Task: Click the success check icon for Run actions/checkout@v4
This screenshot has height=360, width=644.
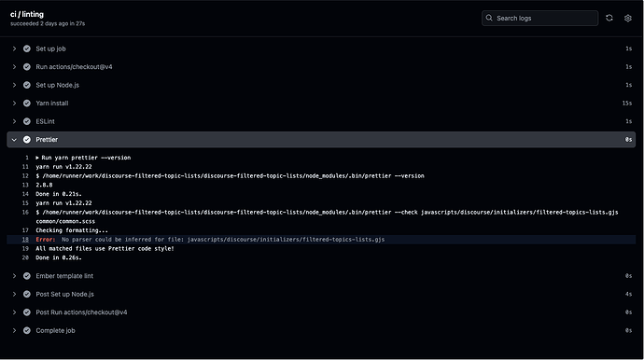Action: (27, 67)
